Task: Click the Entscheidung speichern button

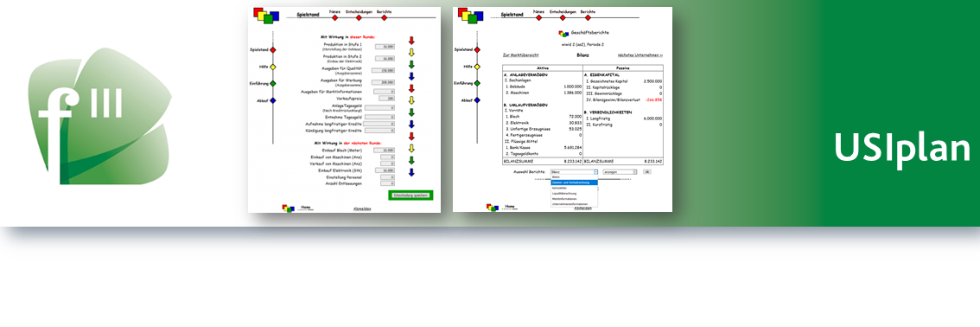Action: coord(410,196)
